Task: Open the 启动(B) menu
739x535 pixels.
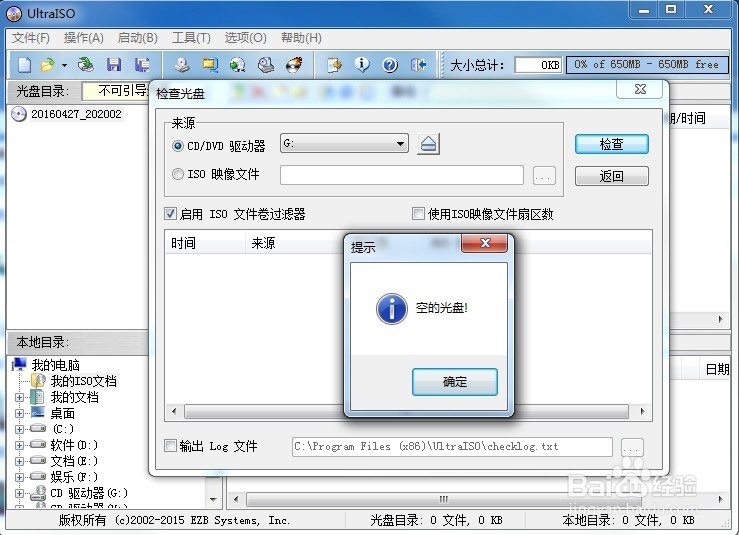Action: click(138, 38)
